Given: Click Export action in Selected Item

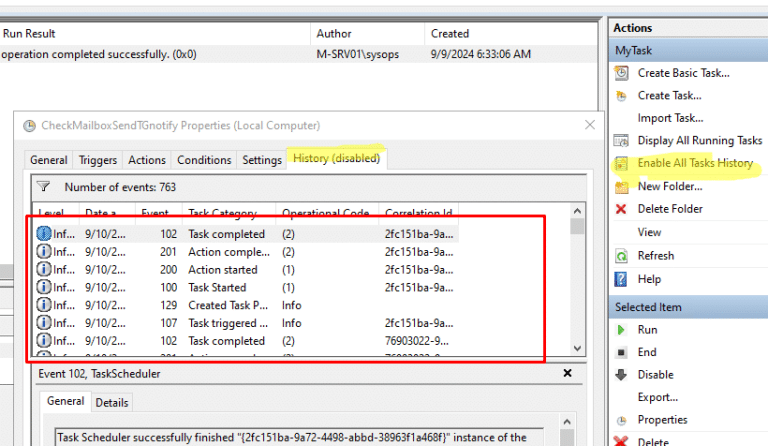Looking at the screenshot, I should (657, 397).
